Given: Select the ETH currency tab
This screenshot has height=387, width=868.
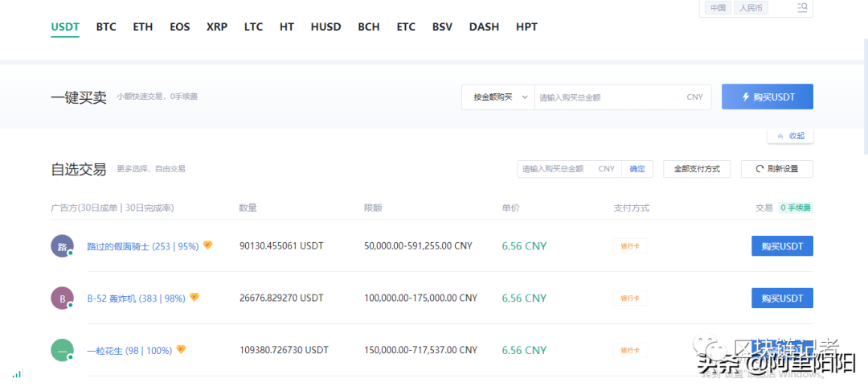Looking at the screenshot, I should point(143,27).
